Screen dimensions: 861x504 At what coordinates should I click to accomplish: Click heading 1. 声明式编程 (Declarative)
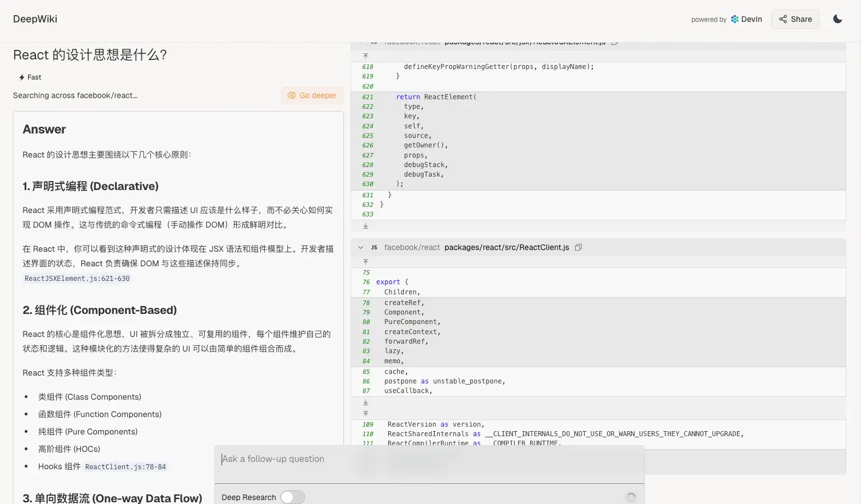coord(90,186)
